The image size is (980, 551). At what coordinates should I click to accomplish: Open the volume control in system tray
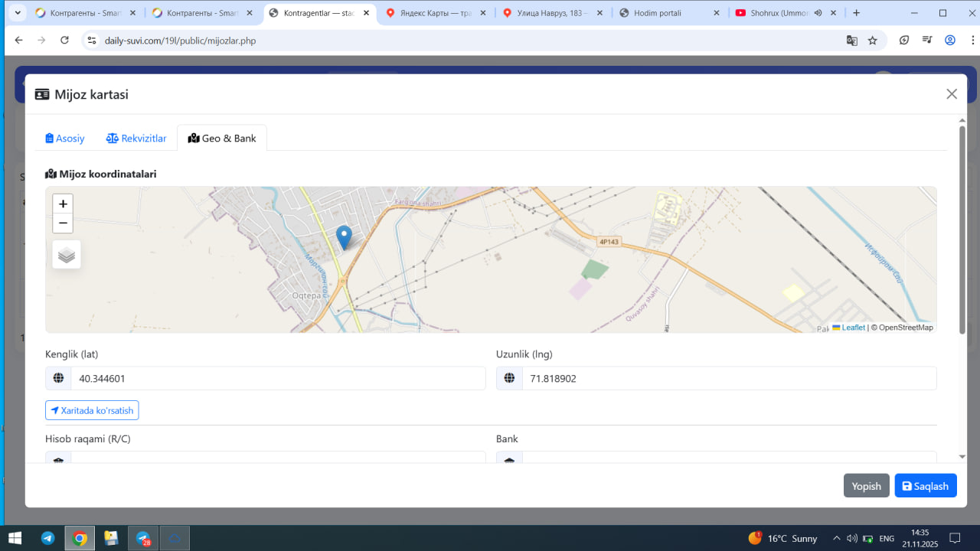click(x=851, y=538)
